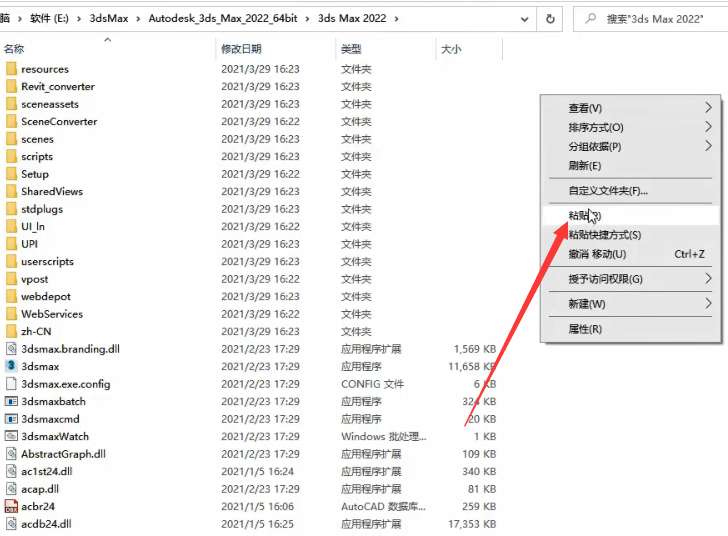Image resolution: width=728 pixels, height=536 pixels.
Task: Sort by the 类型 column header
Action: click(x=351, y=49)
